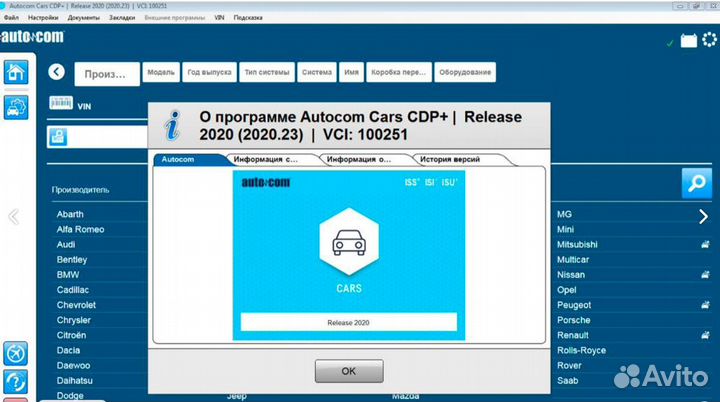Open the VIN menu in menu bar
This screenshot has width=720, height=402.
click(219, 17)
